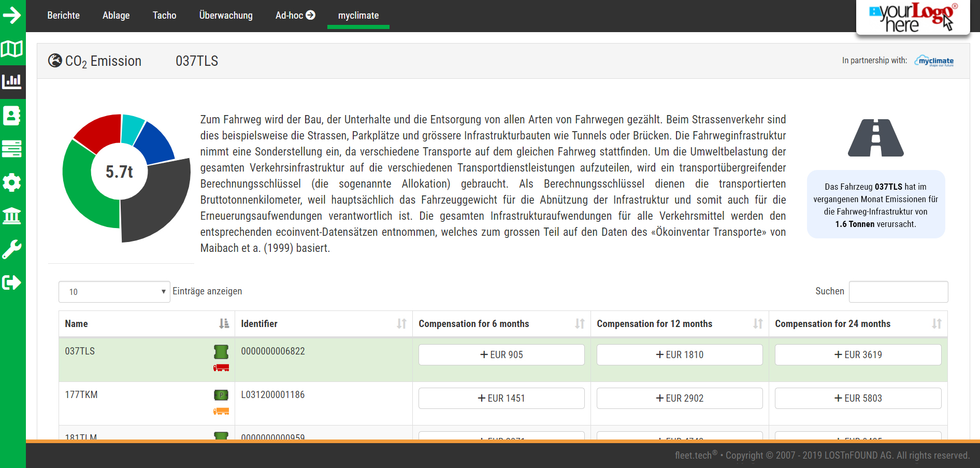Open the wrench tools icon in the sidebar

pyautogui.click(x=12, y=249)
